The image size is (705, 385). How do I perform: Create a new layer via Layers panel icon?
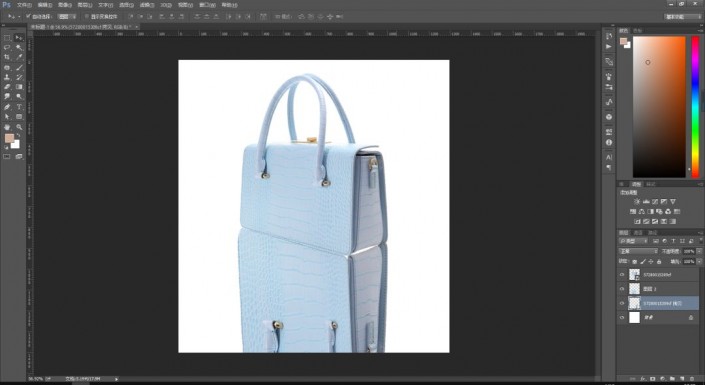pos(682,379)
